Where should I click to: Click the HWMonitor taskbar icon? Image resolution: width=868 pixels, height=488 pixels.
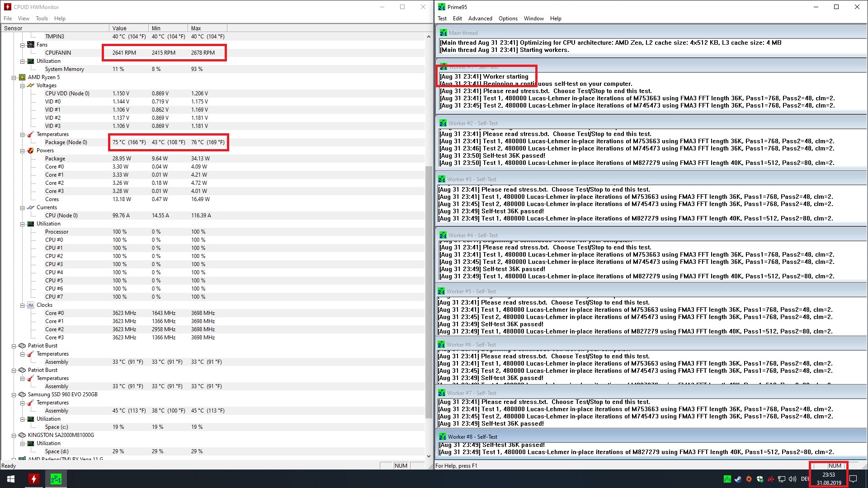pyautogui.click(x=33, y=479)
